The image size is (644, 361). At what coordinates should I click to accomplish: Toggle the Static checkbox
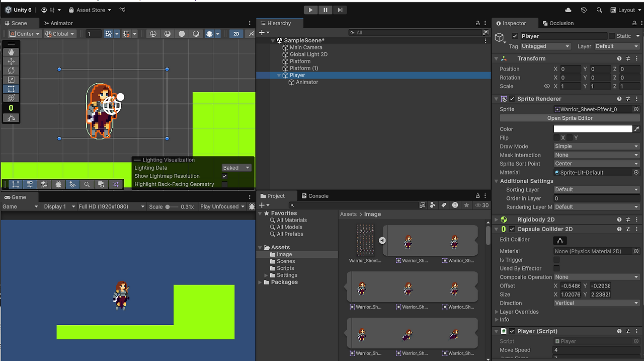612,36
